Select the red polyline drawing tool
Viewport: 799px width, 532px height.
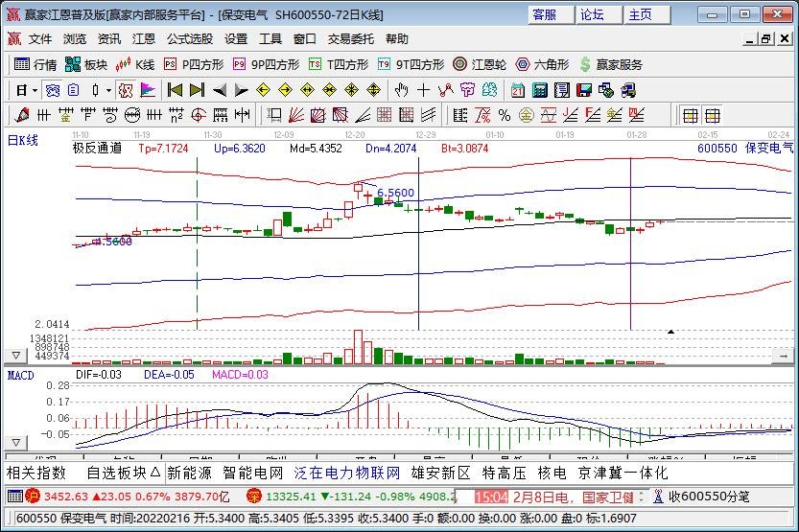coord(446,90)
